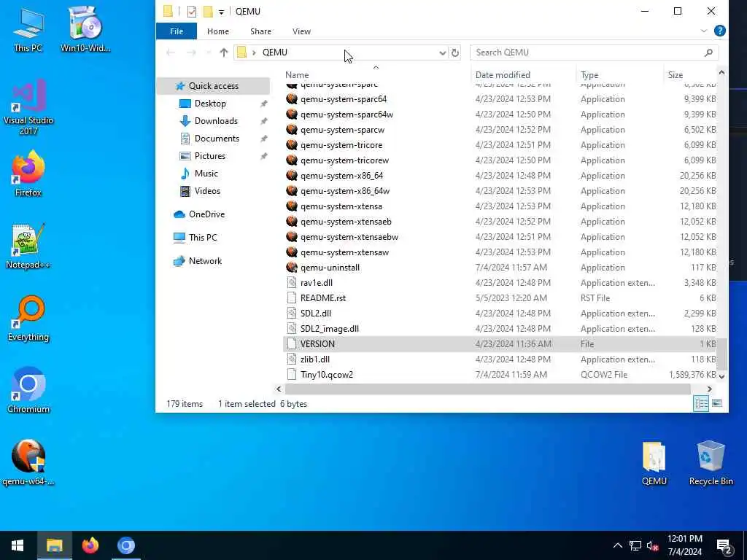
Task: Click Chromium taskbar icon
Action: point(125,545)
